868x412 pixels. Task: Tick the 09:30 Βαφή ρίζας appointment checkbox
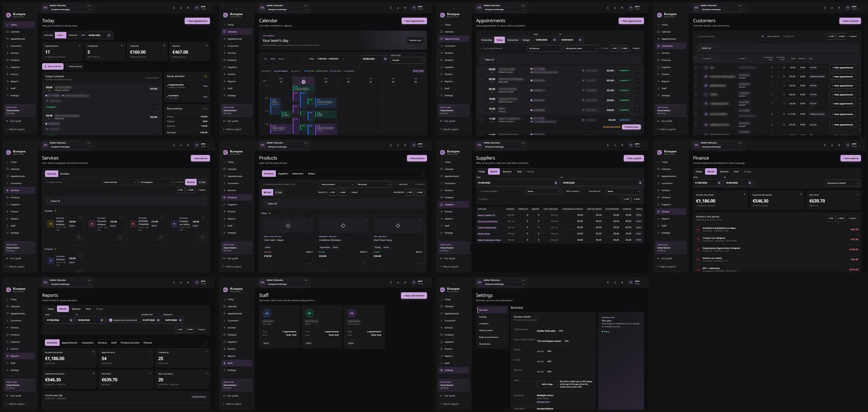coord(481,80)
